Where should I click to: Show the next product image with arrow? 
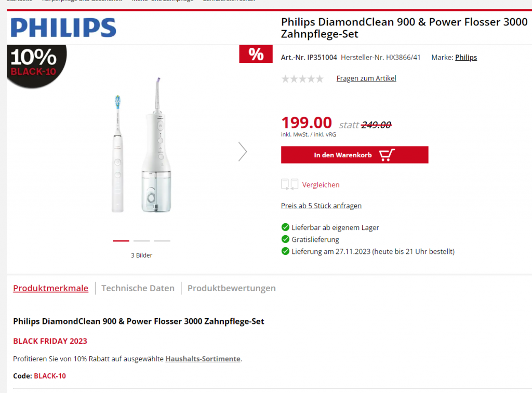click(242, 152)
